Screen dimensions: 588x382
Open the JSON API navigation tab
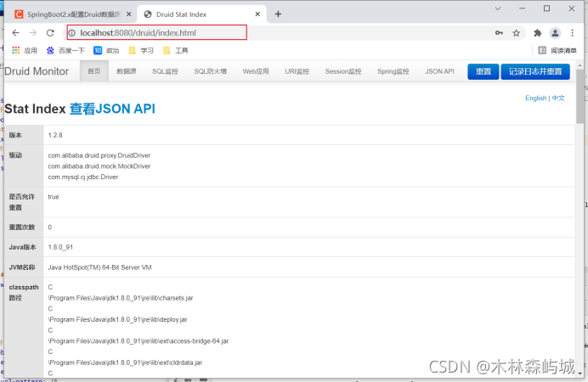[439, 71]
